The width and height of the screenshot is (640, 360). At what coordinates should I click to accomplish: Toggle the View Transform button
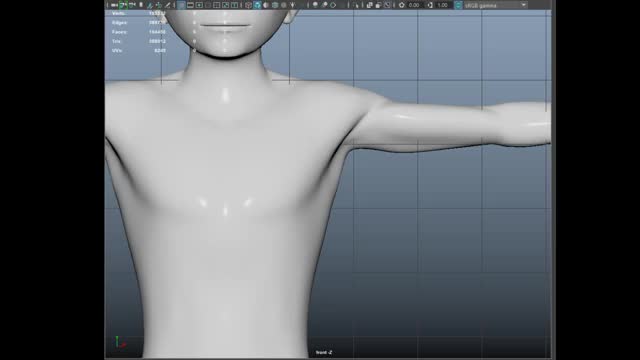pyautogui.click(x=459, y=5)
